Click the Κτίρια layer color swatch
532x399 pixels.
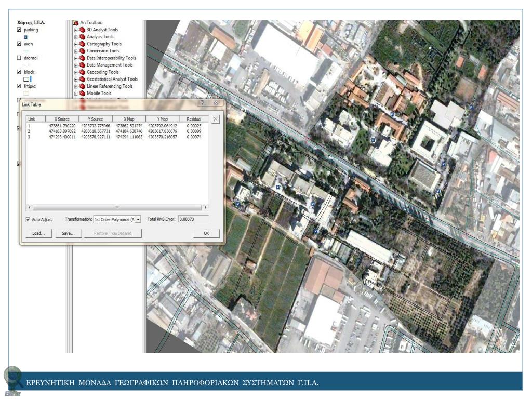[26, 94]
